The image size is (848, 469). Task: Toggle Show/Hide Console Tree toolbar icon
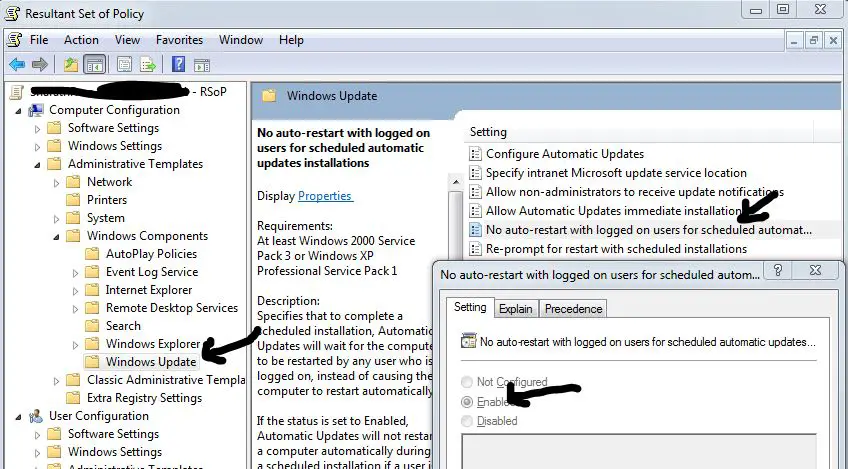tap(95, 65)
